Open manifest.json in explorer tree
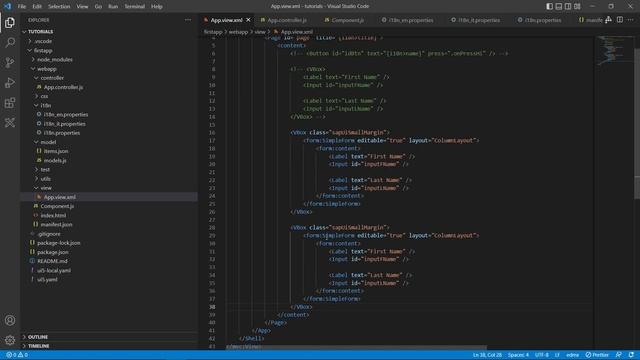Image resolution: width=640 pixels, height=360 pixels. (109, 224)
